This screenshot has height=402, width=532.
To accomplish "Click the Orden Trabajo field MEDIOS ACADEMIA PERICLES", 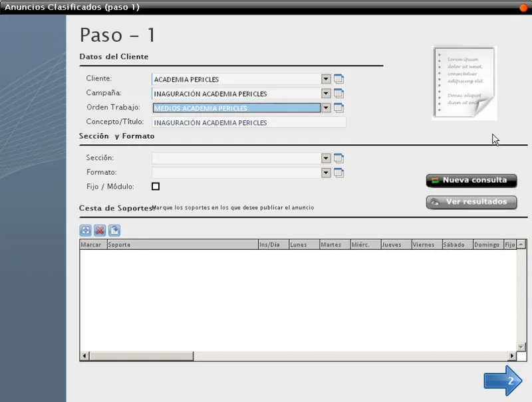I will click(237, 108).
